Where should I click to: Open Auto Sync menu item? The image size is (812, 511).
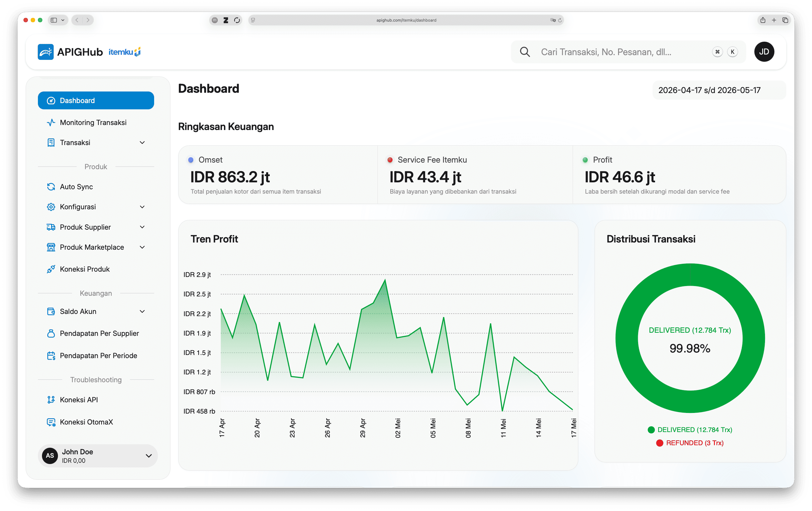pos(96,186)
